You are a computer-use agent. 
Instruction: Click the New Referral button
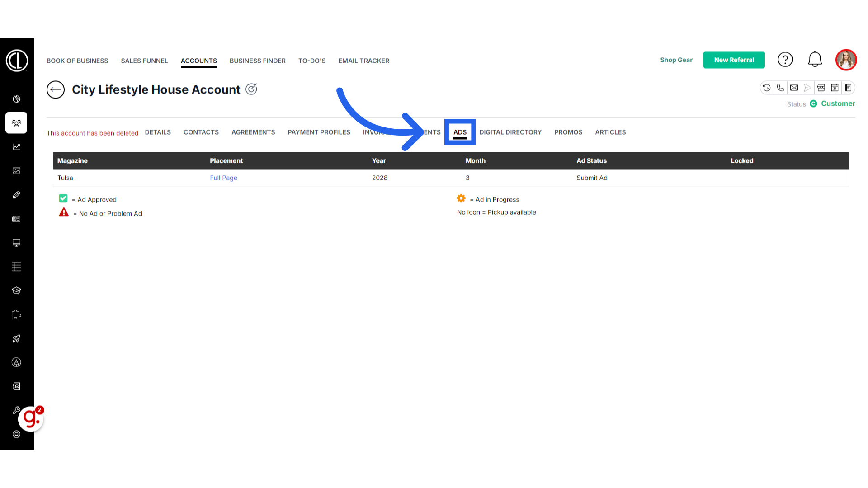(x=734, y=60)
